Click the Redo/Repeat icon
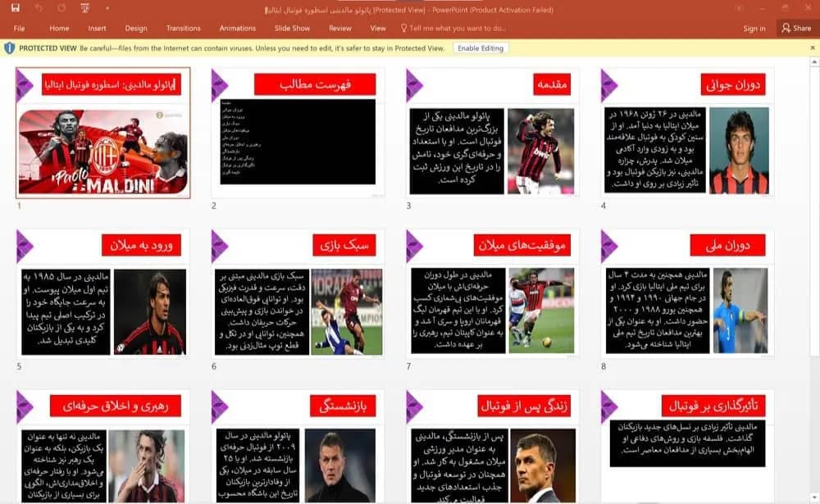Image resolution: width=820 pixels, height=504 pixels. 61,8
